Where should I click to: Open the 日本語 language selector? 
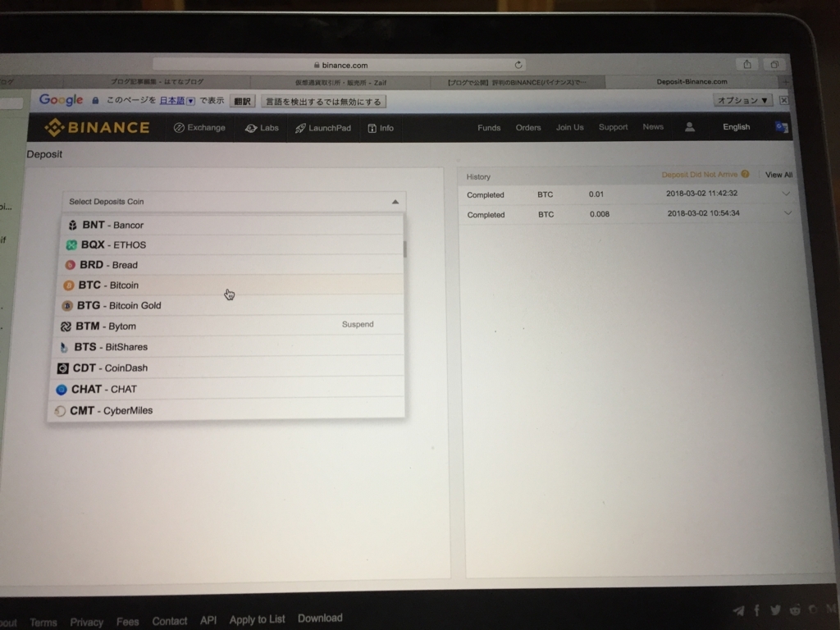(177, 101)
